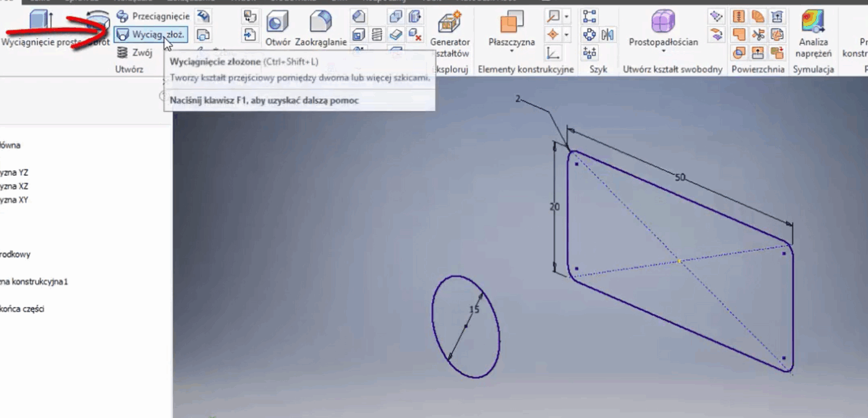Click the 15 diameter dimension on circle

click(474, 310)
